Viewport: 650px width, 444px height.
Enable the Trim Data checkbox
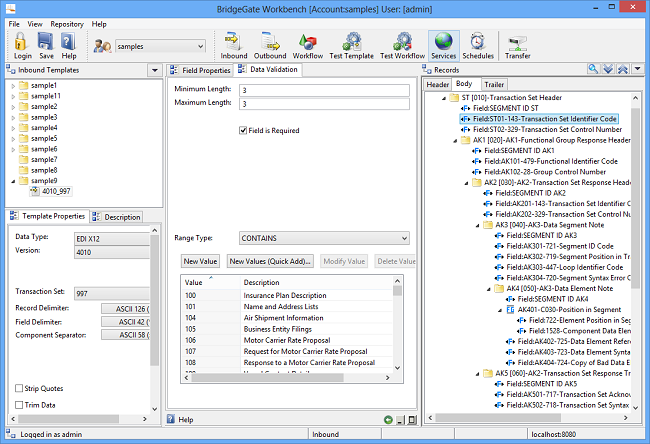coord(20,404)
